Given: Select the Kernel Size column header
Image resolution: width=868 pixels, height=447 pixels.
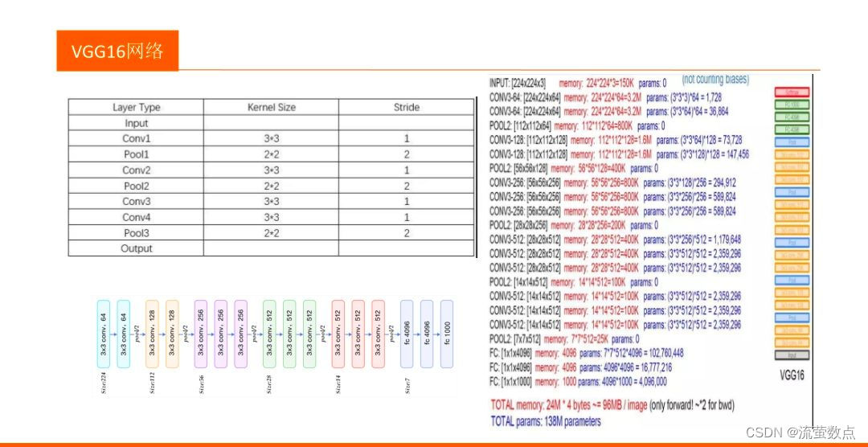Looking at the screenshot, I should pos(272,108).
